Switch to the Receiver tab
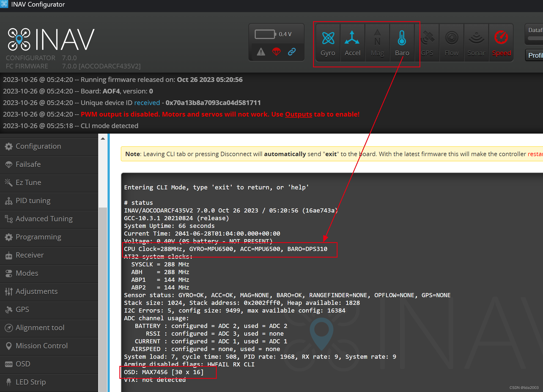This screenshot has width=543, height=392. pos(49,255)
